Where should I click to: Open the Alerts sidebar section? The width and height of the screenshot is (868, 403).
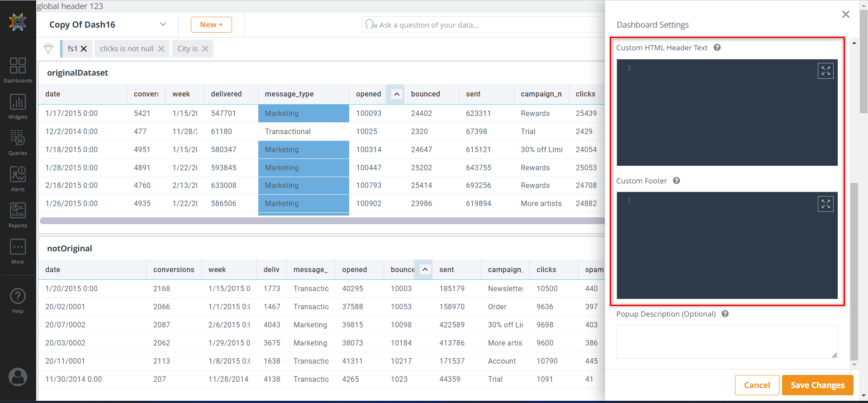[18, 178]
